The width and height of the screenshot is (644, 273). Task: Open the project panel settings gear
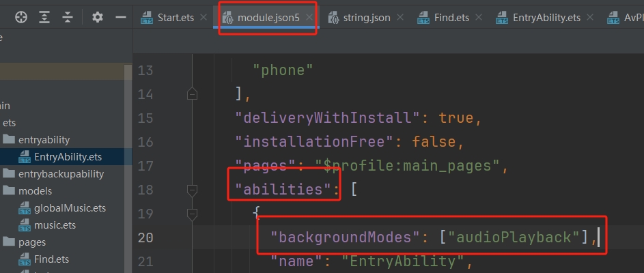click(x=98, y=17)
